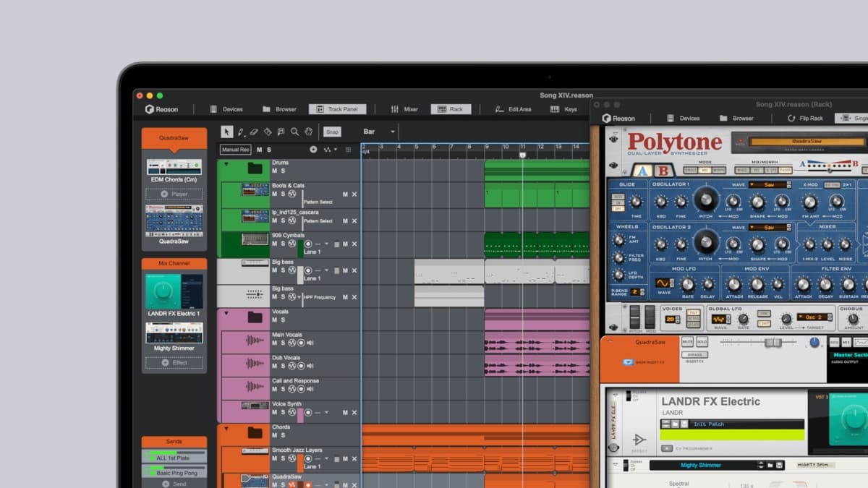Collapse the Drums folder track
868x488 pixels.
(x=225, y=164)
